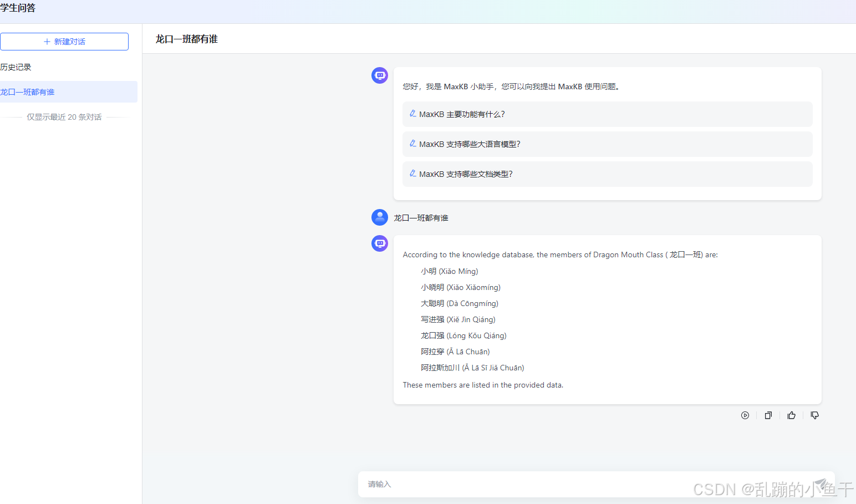This screenshot has height=504, width=856.
Task: Click edit icon for 'MaxKB 支持哪些文档类型?'
Action: [413, 174]
